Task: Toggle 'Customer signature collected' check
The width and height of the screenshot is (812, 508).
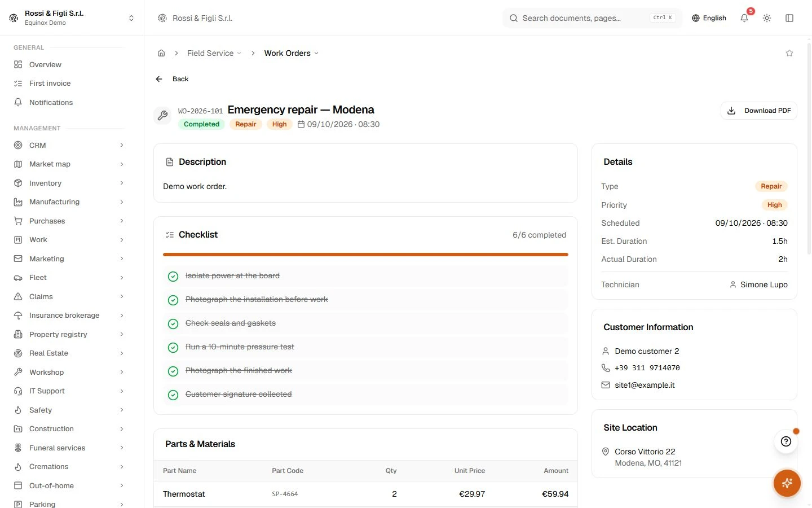Action: pos(173,395)
